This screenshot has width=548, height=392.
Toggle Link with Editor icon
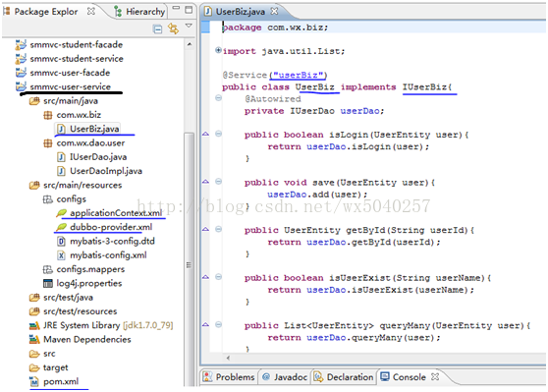click(x=174, y=28)
